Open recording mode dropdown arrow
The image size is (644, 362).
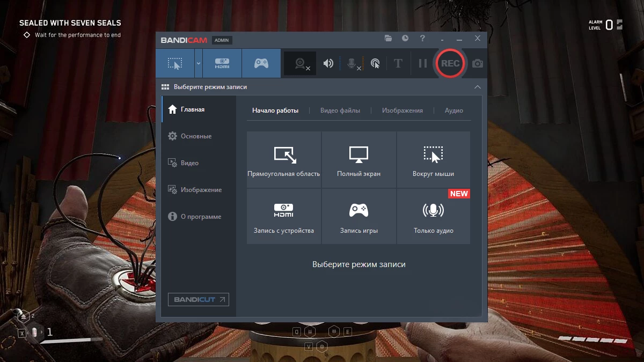199,63
